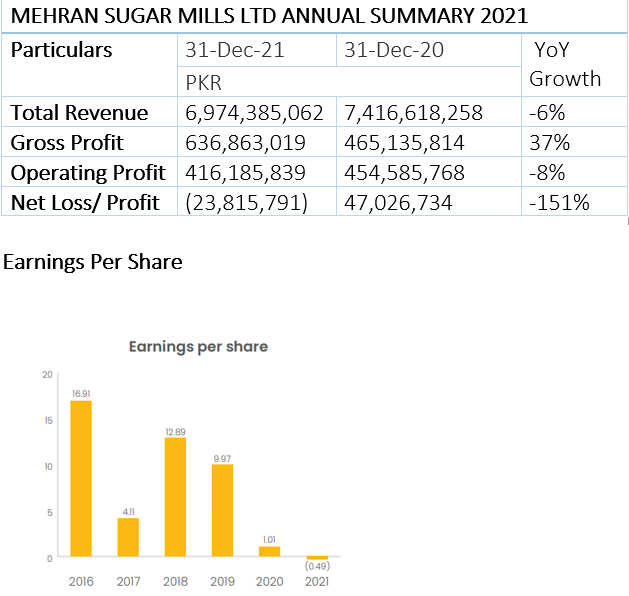Screen dimensions: 629x596
Task: Select the value 6,974,385,062
Action: coord(254,112)
